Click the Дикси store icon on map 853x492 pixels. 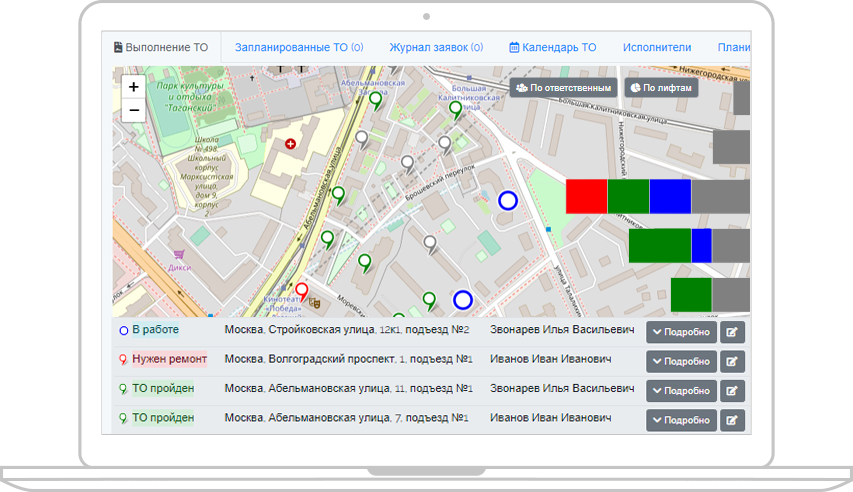pyautogui.click(x=179, y=256)
